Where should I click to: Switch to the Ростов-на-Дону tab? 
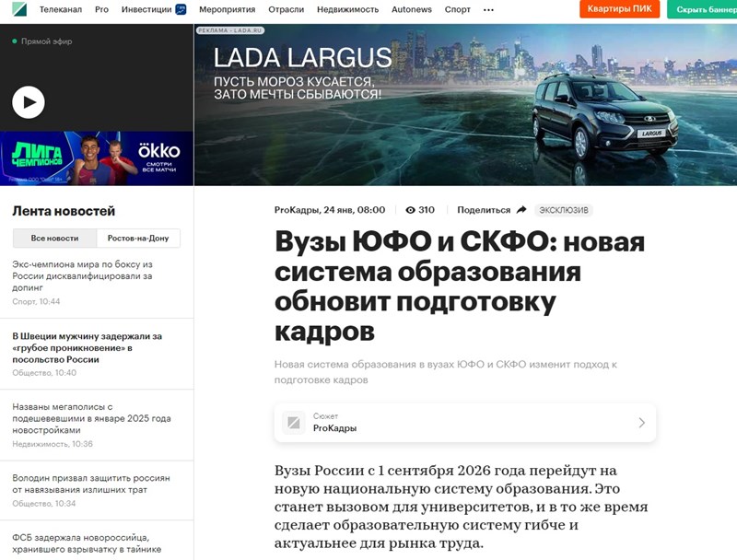138,239
